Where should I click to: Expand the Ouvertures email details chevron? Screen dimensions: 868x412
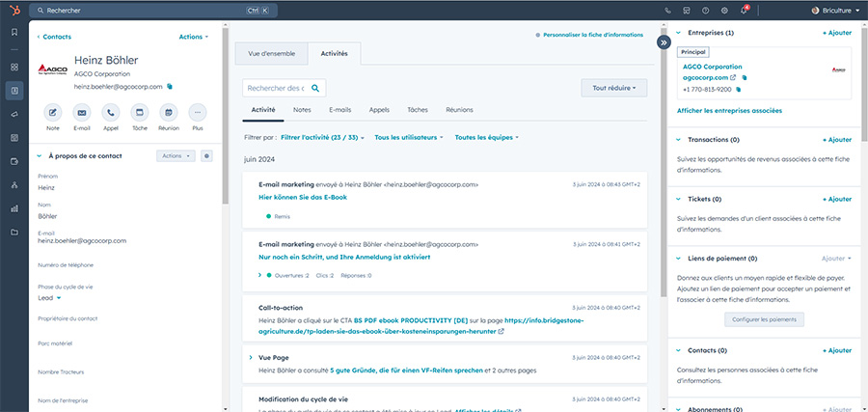pyautogui.click(x=259, y=275)
